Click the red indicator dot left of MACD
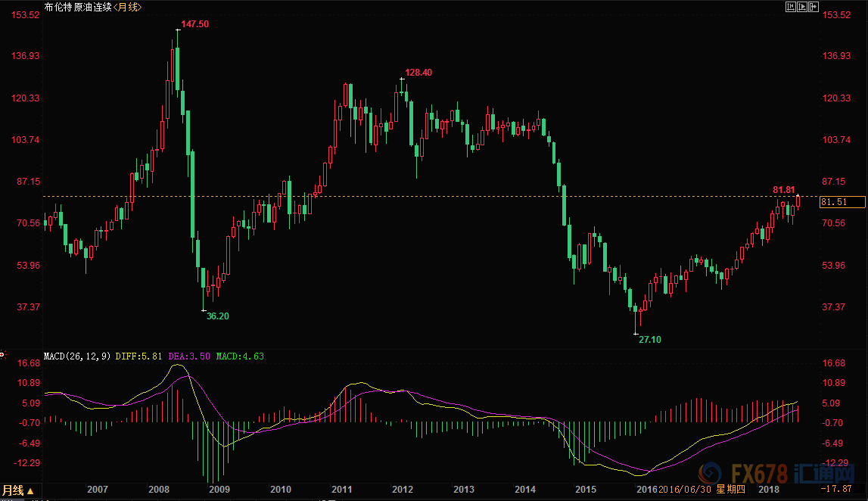 tap(2, 354)
